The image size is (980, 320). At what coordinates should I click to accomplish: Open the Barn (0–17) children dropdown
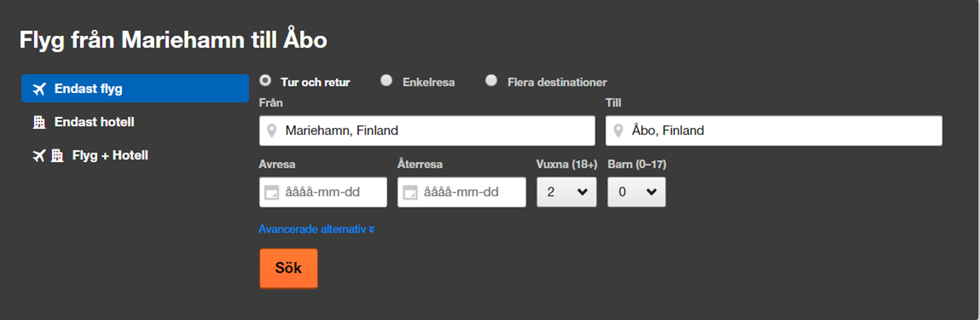click(x=636, y=192)
